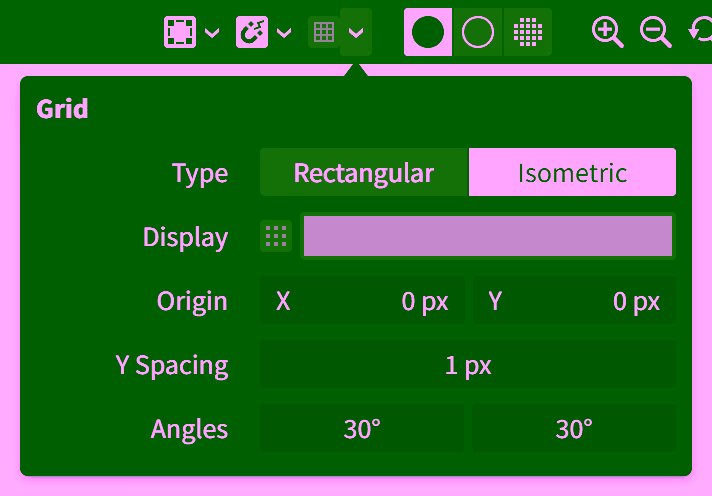Screen dimensions: 712x496
Task: Edit the Origin X value field
Action: coord(362,301)
